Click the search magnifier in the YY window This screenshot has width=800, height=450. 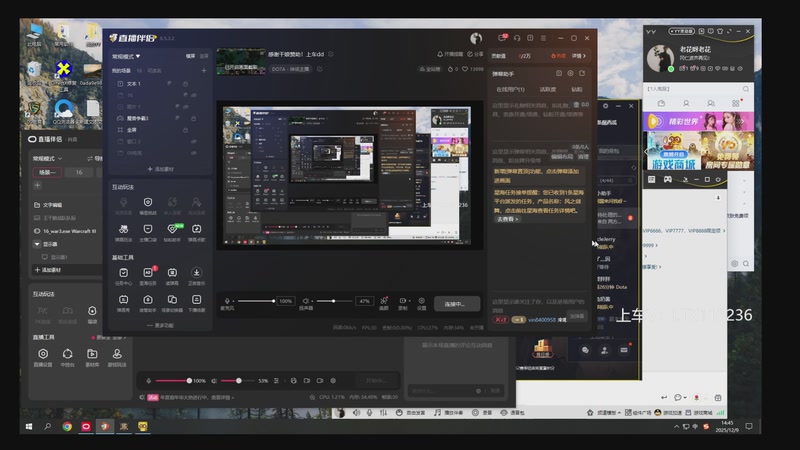click(745, 89)
